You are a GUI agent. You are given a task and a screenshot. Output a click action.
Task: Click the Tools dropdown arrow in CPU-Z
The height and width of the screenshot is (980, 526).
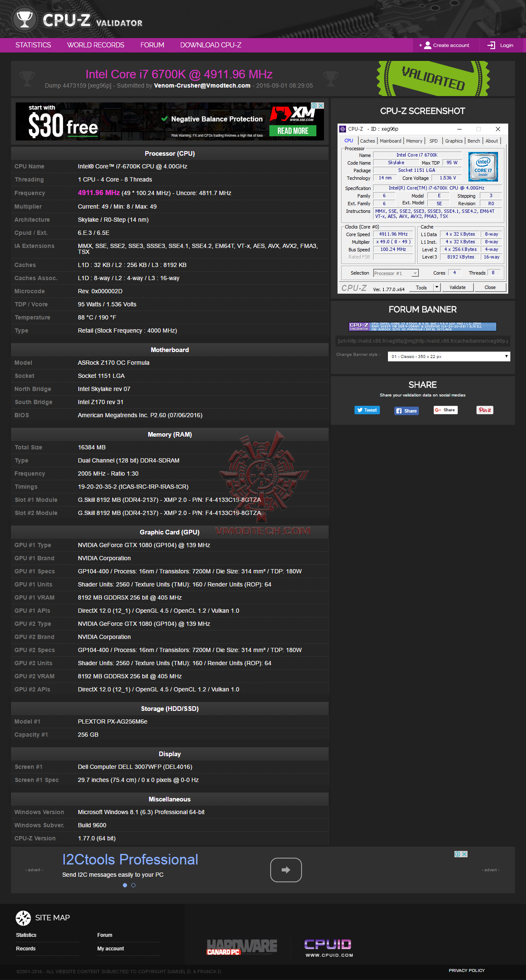coord(437,287)
